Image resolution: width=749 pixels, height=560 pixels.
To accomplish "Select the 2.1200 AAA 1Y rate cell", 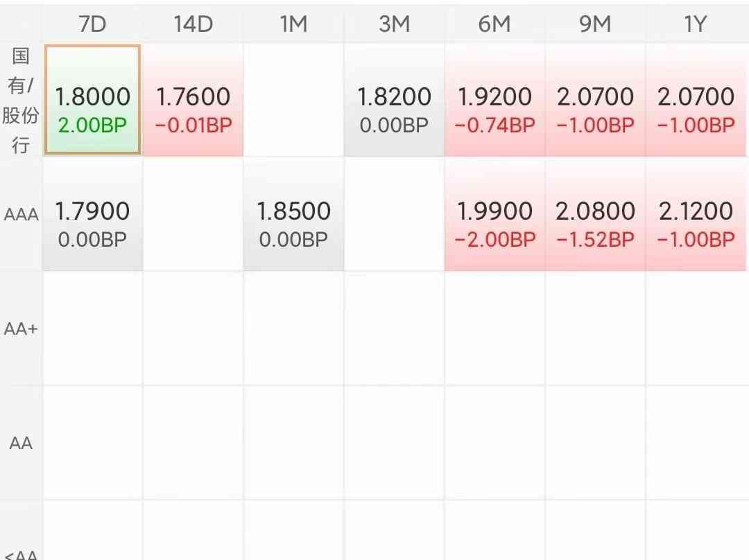I will click(x=696, y=215).
